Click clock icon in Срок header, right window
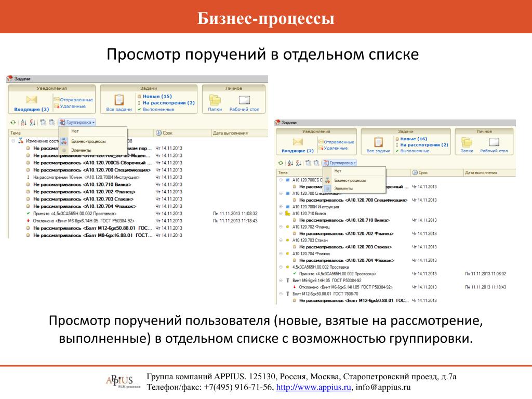 point(415,172)
